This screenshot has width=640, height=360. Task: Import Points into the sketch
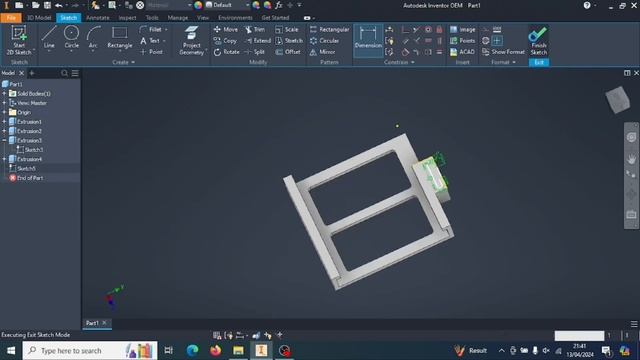(462, 41)
